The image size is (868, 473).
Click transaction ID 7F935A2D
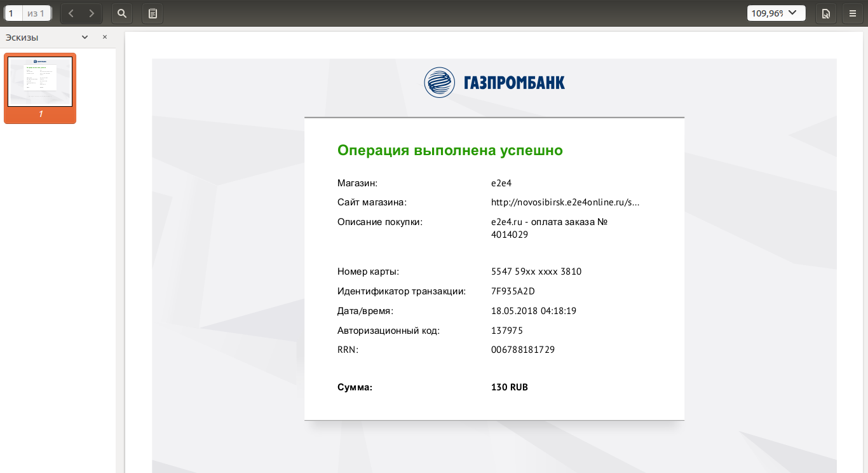(513, 291)
